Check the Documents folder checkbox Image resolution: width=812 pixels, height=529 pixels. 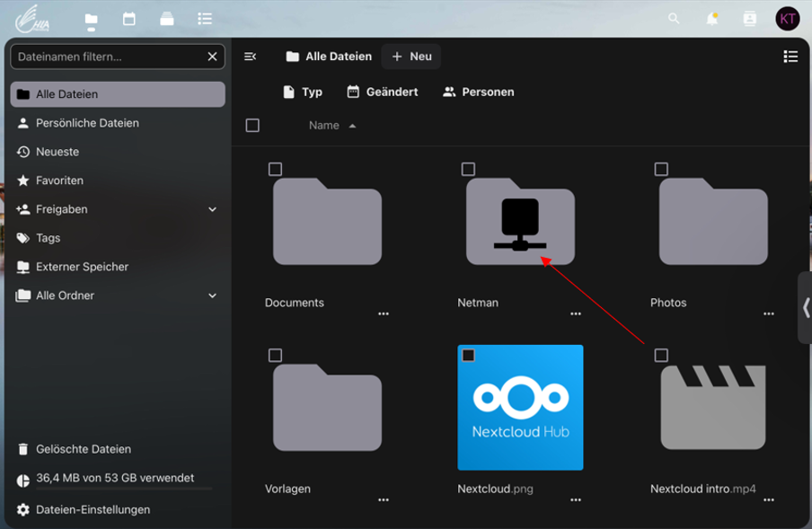tap(275, 169)
